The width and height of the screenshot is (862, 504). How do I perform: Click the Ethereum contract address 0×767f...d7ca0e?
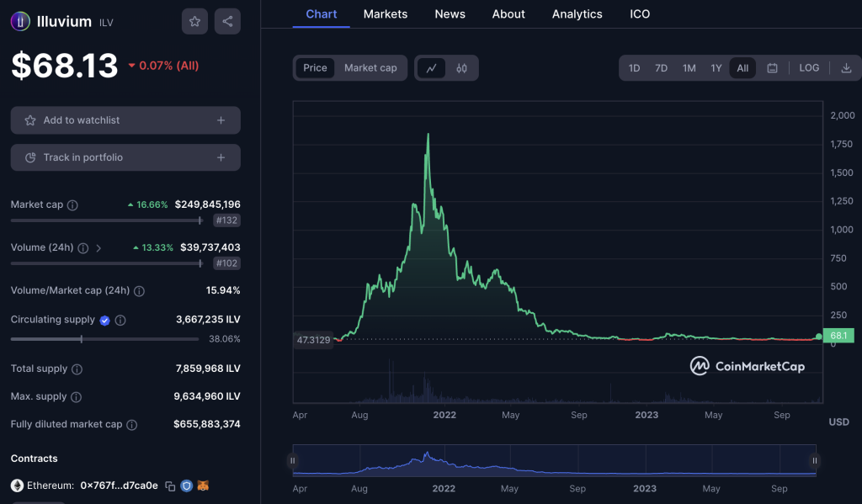[119, 485]
